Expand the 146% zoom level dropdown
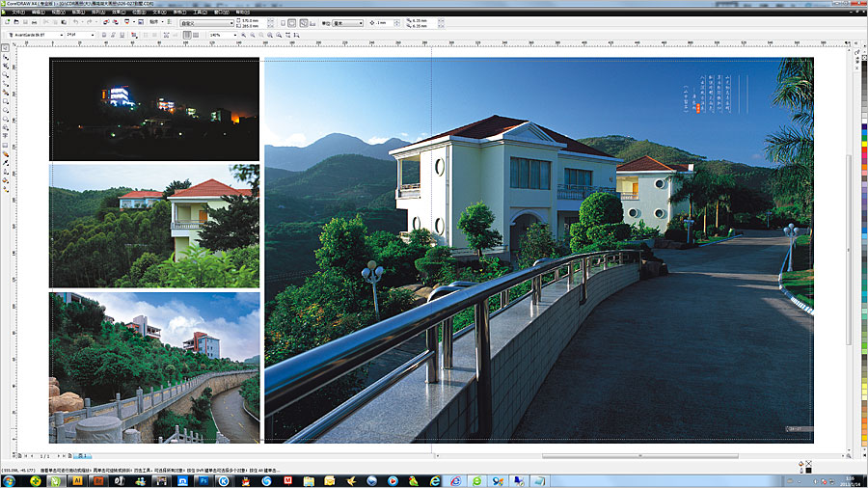Viewport: 868px width, 488px height. click(x=234, y=34)
